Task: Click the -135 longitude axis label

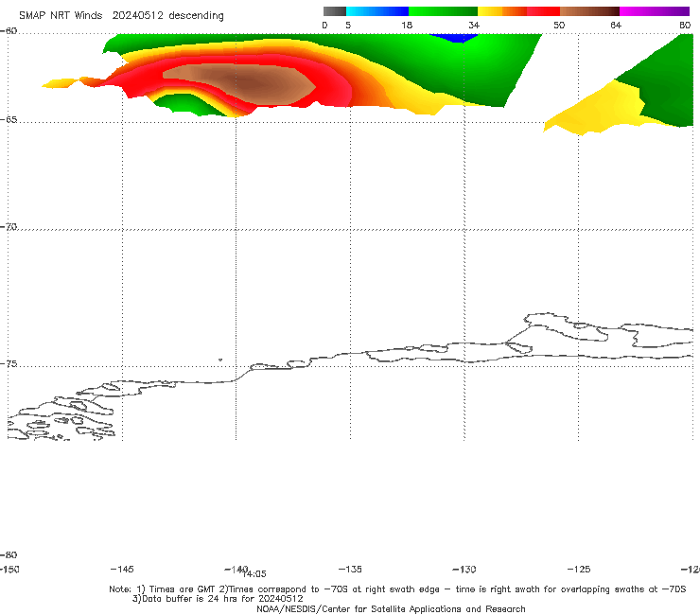Action: [x=350, y=570]
